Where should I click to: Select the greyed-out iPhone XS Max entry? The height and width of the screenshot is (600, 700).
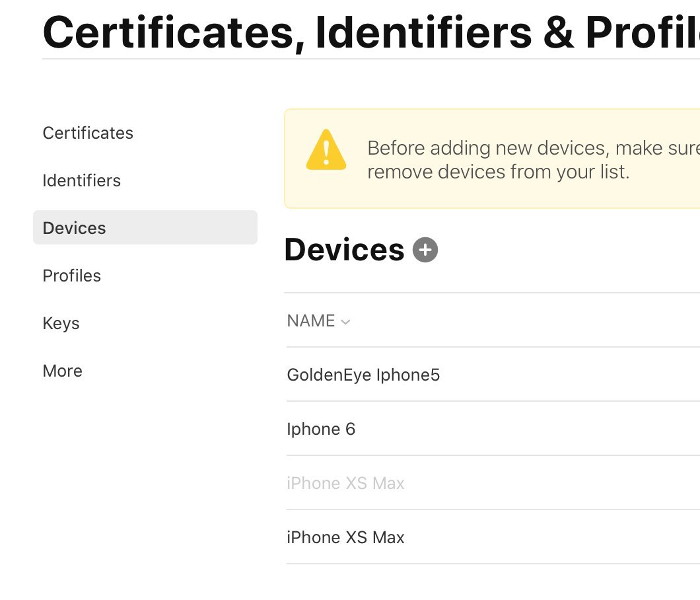pyautogui.click(x=493, y=483)
